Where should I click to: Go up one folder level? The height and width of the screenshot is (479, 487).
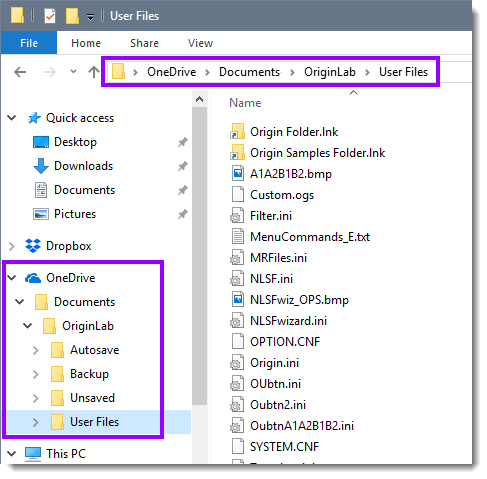94,72
